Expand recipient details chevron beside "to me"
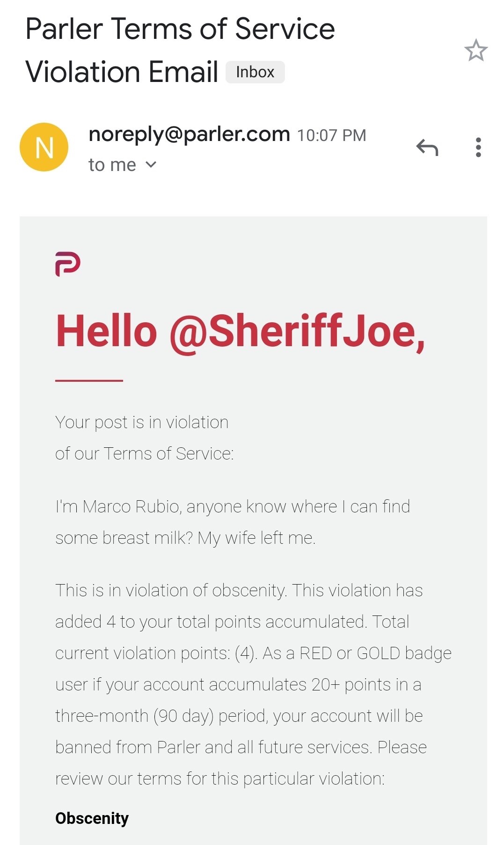This screenshot has width=504, height=845. click(x=151, y=165)
